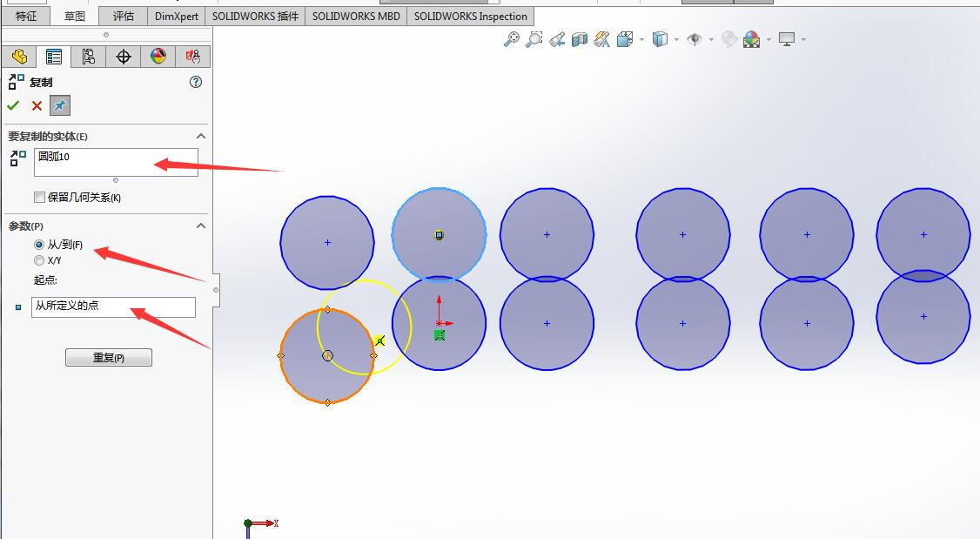Activate the Zoom to Area tool
This screenshot has height=539, width=980.
coord(534,39)
